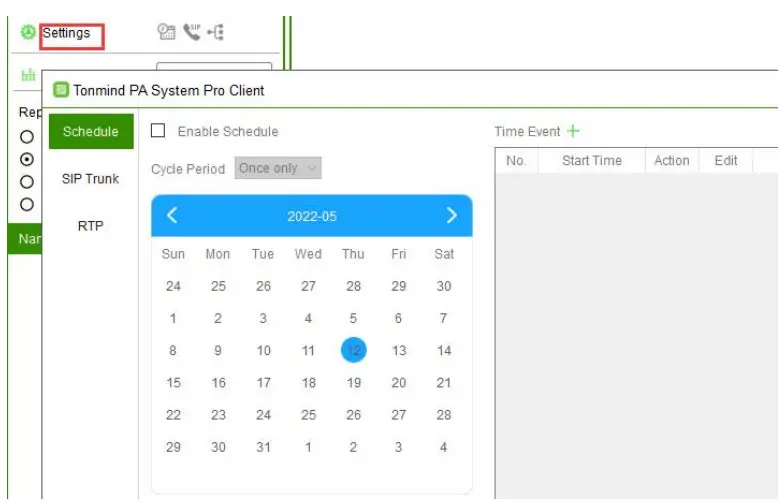Viewport: 781px width, 503px height.
Task: Click the 'Cycle Period' label
Action: tap(188, 169)
